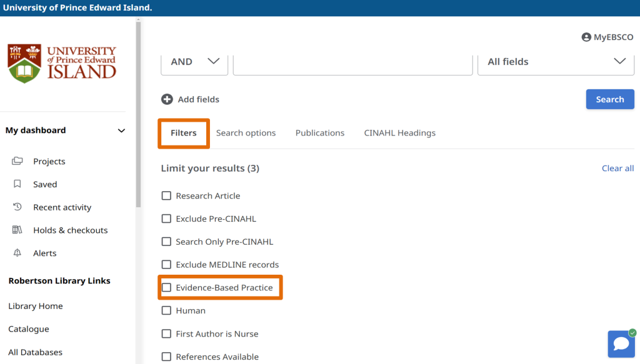The width and height of the screenshot is (640, 364).
Task: Switch to the Search options tab
Action: pyautogui.click(x=246, y=133)
